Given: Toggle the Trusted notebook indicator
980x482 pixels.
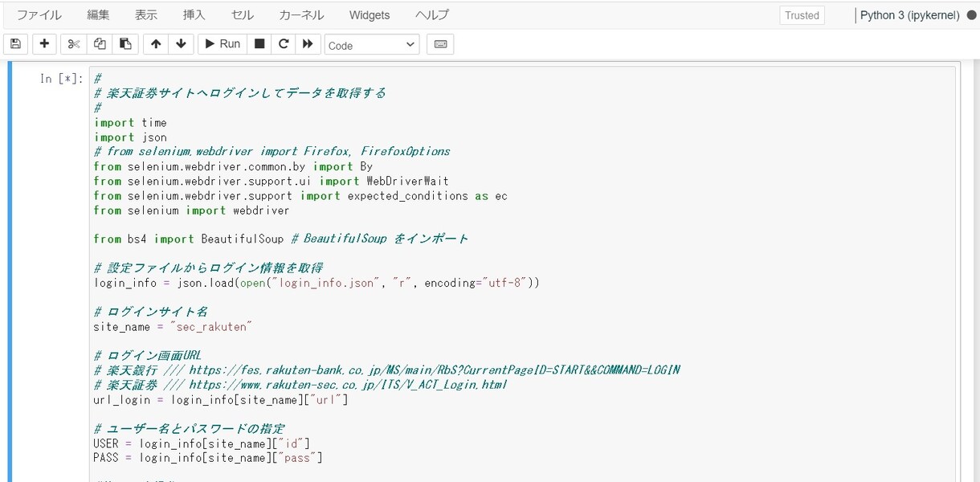Looking at the screenshot, I should [802, 15].
